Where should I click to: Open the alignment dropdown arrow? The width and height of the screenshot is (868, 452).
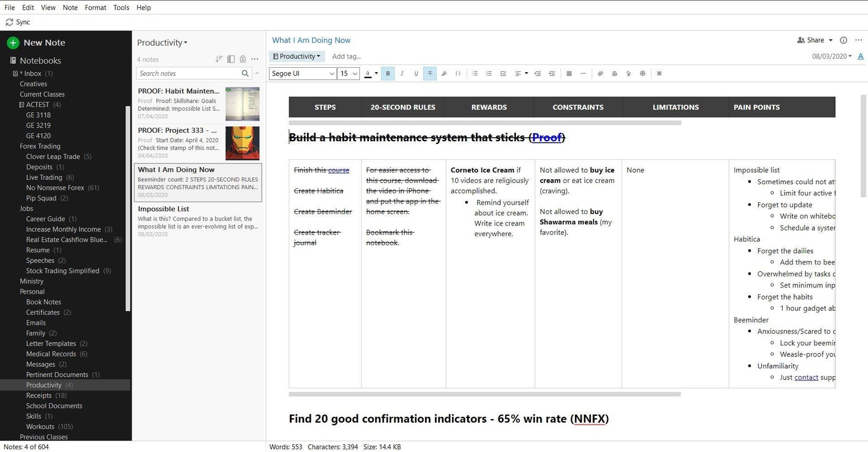click(526, 73)
